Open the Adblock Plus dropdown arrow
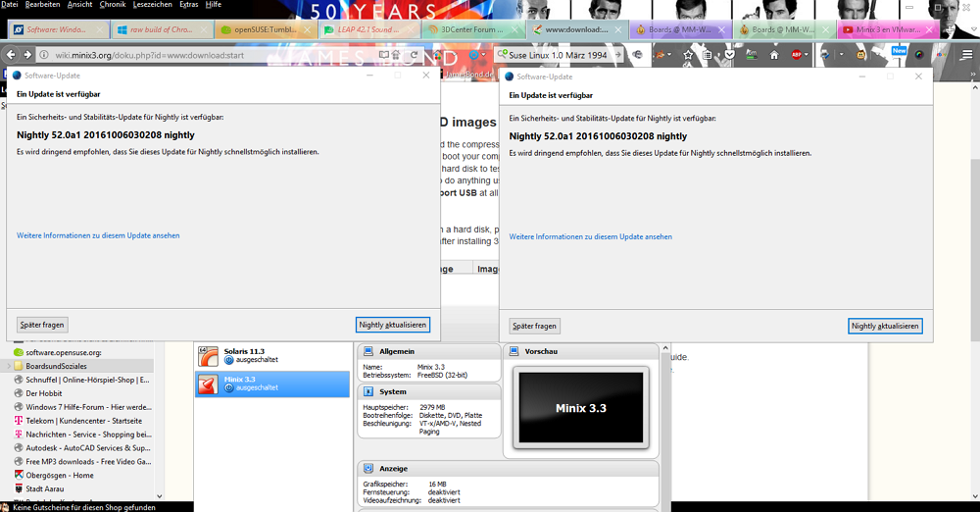The width and height of the screenshot is (980, 512). click(807, 55)
